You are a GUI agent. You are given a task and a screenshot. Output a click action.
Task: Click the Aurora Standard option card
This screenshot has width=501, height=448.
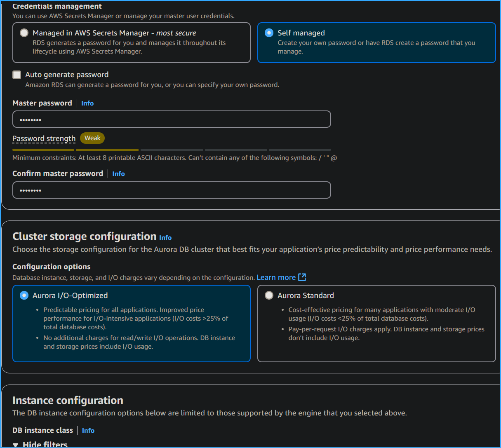(x=376, y=324)
